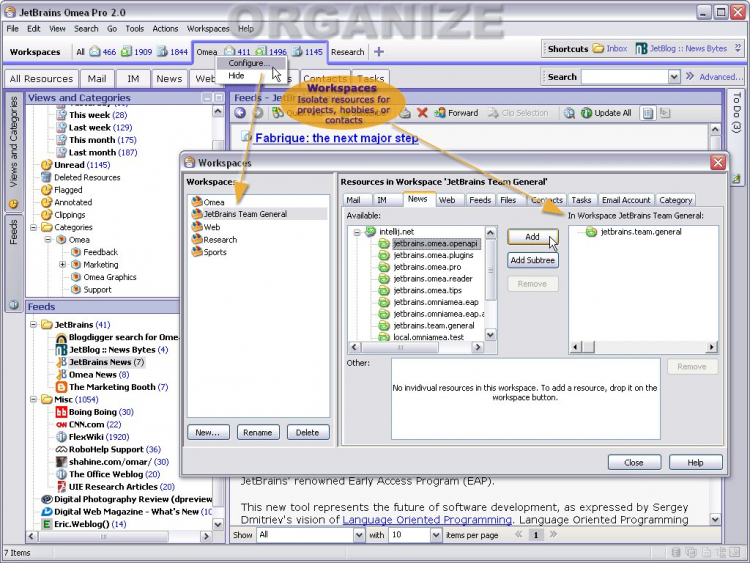This screenshot has width=750, height=563.
Task: Switch to the Email Account tab
Action: (x=626, y=200)
